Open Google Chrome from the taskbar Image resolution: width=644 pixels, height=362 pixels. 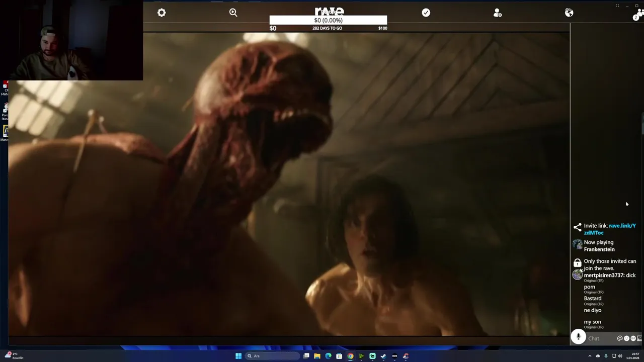pyautogui.click(x=350, y=356)
